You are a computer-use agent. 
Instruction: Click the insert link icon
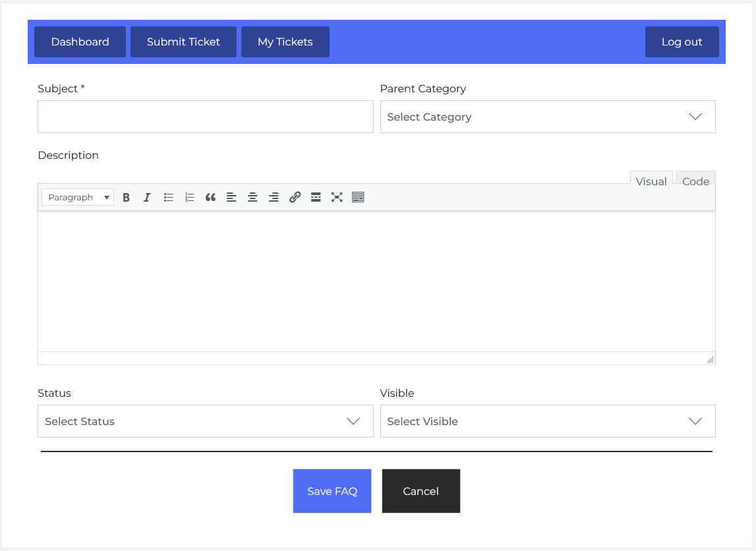295,197
